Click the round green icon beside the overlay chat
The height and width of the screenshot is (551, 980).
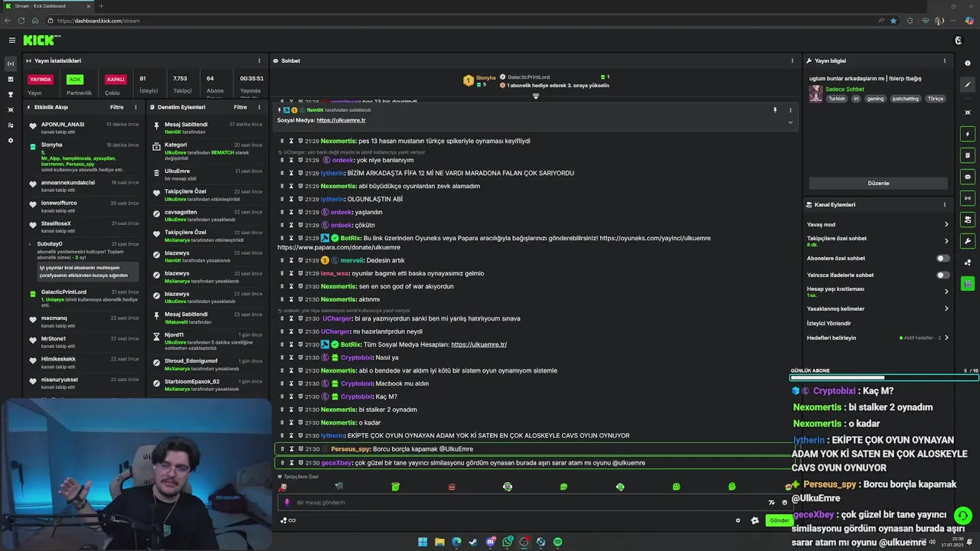[x=964, y=517]
